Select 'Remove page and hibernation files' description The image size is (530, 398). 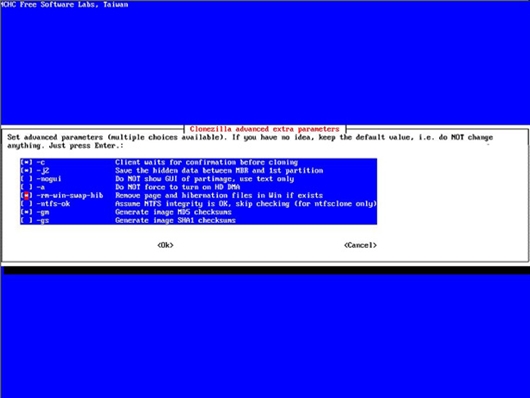pyautogui.click(x=219, y=195)
